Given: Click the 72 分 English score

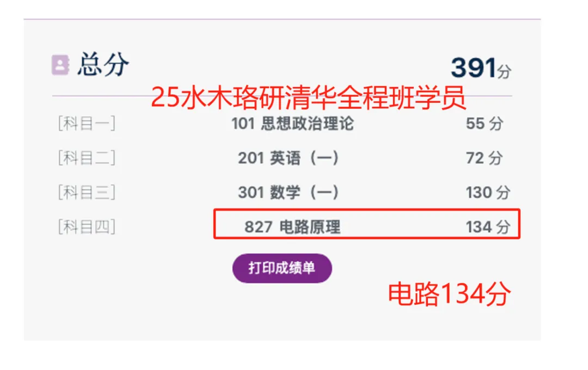Looking at the screenshot, I should 484,158.
